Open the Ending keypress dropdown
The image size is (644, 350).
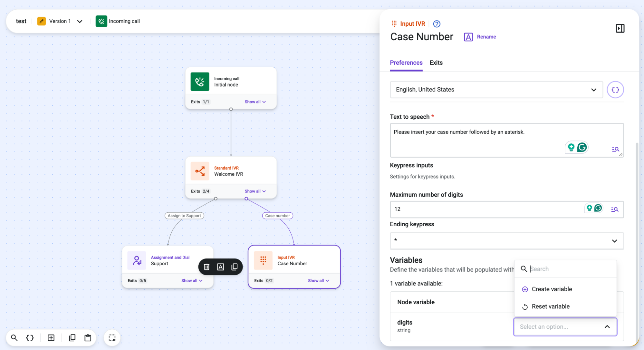506,241
